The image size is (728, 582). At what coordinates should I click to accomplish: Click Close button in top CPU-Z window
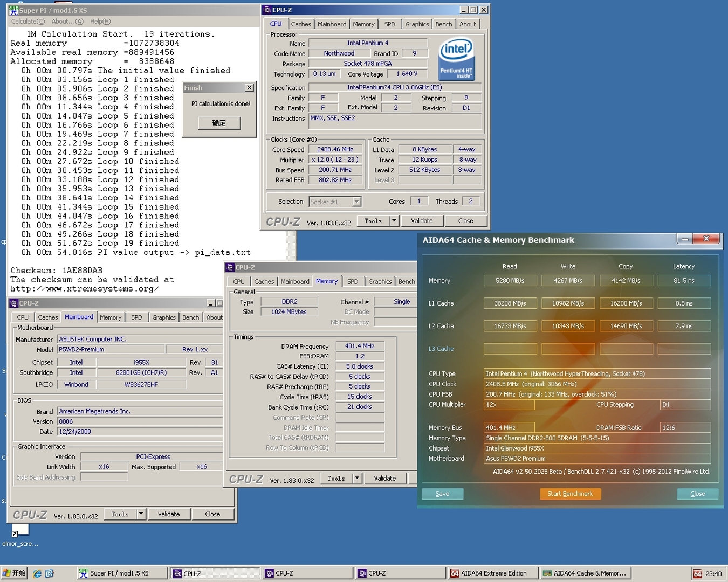(x=465, y=221)
